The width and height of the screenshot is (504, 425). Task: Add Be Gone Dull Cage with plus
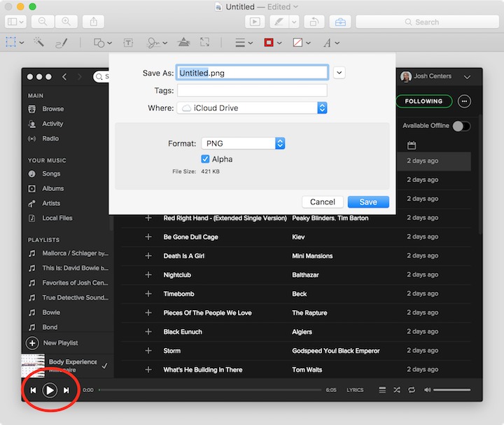click(148, 237)
